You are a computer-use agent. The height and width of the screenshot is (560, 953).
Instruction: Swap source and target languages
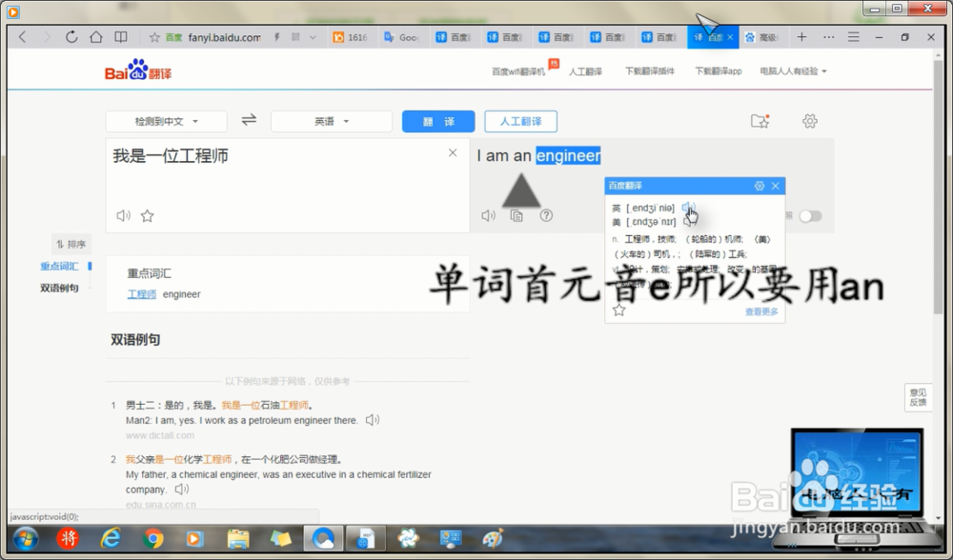coord(249,120)
